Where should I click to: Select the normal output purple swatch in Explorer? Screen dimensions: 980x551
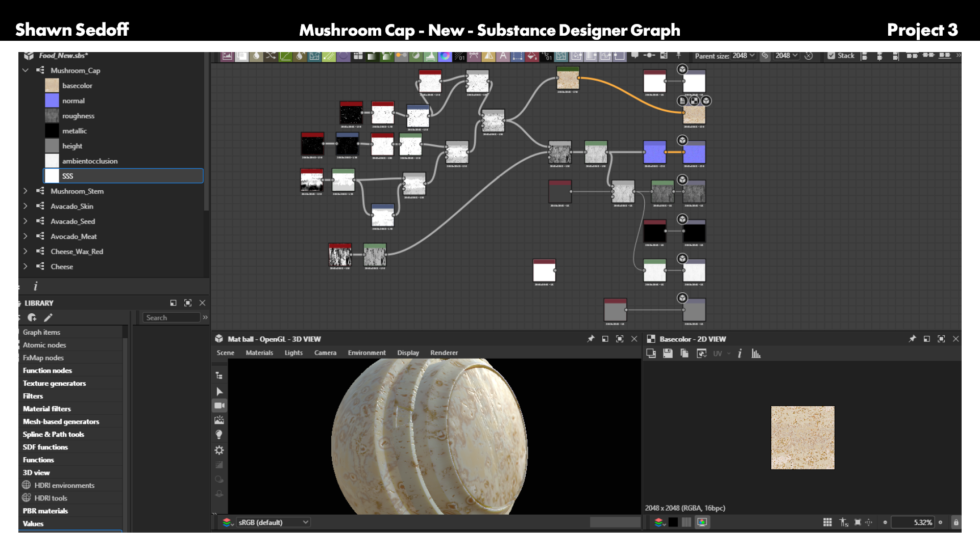coord(52,101)
